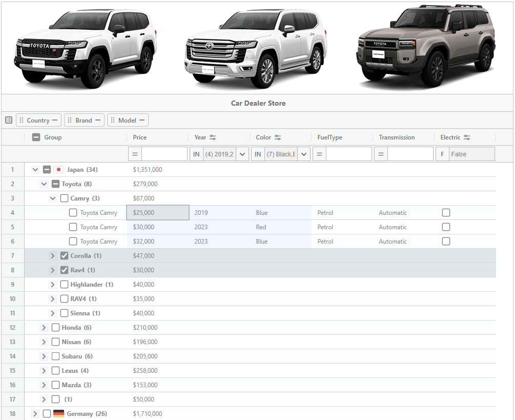Grab the Model chip drag handle
Screen dimensions: 515x420
coord(113,121)
